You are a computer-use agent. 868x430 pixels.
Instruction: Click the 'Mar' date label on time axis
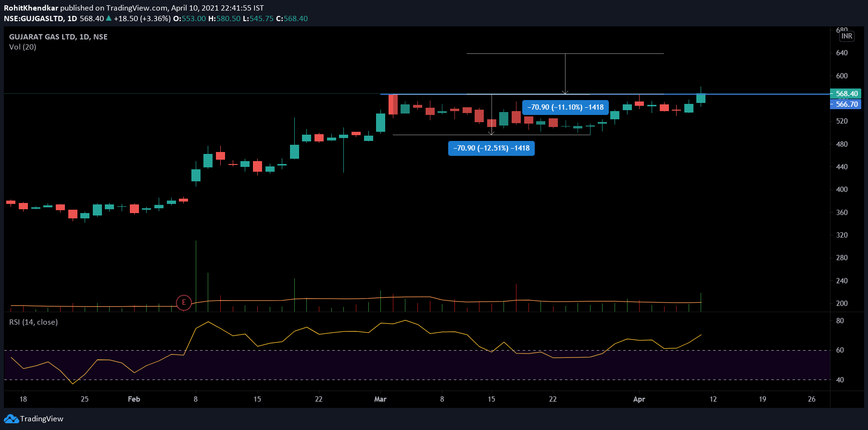click(380, 399)
